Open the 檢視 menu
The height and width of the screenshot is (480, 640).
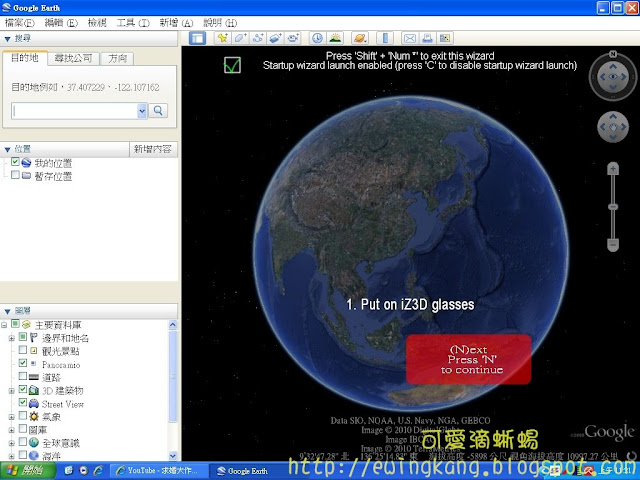tap(97, 23)
